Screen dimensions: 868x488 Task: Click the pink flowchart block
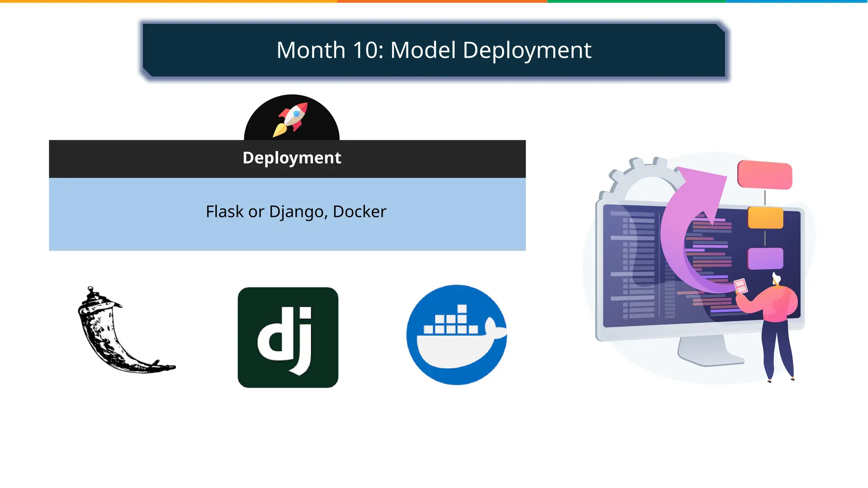tap(765, 175)
